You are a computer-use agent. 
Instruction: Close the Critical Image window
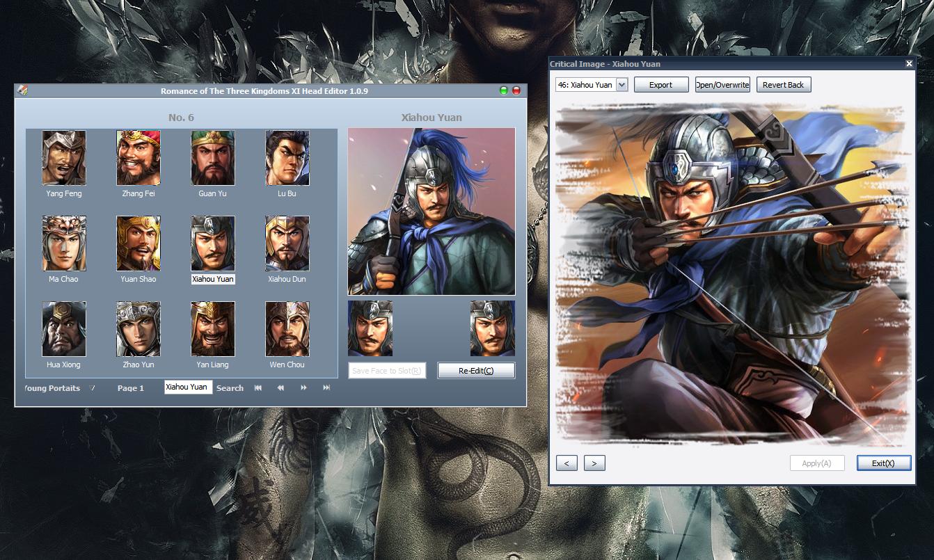click(909, 64)
